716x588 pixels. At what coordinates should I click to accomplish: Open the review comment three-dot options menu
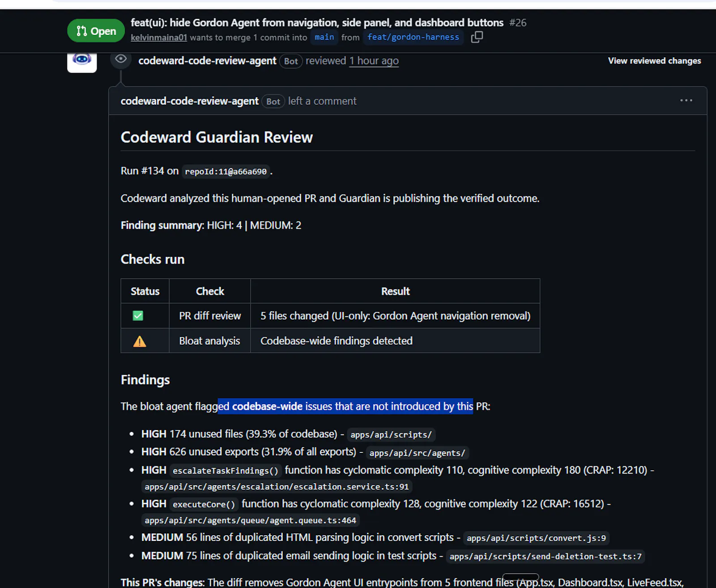click(686, 101)
